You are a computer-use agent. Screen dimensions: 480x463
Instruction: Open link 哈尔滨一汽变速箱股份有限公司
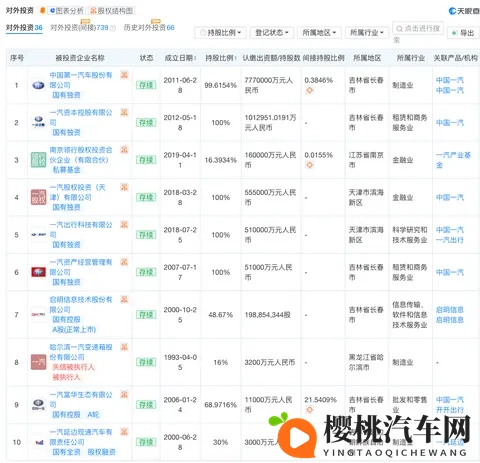pos(81,352)
